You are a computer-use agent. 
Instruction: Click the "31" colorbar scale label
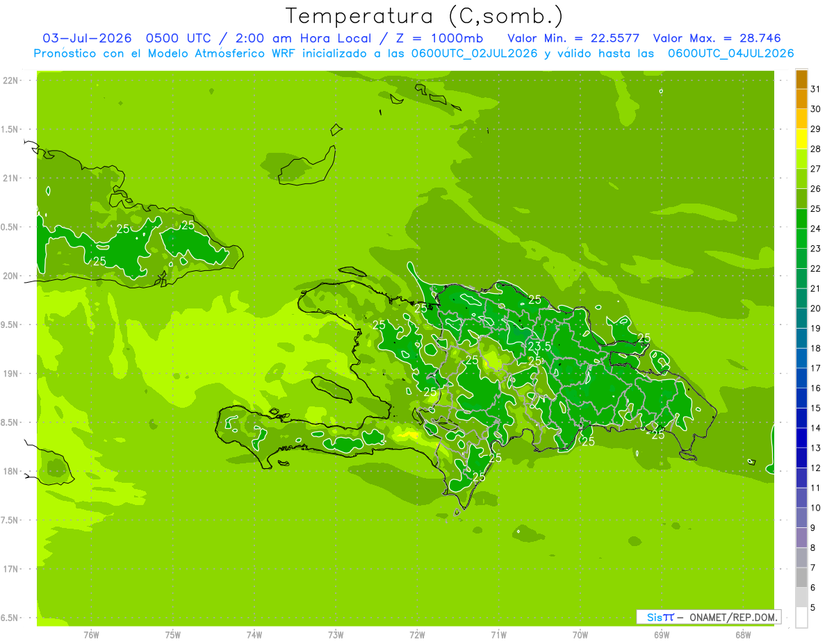click(815, 89)
